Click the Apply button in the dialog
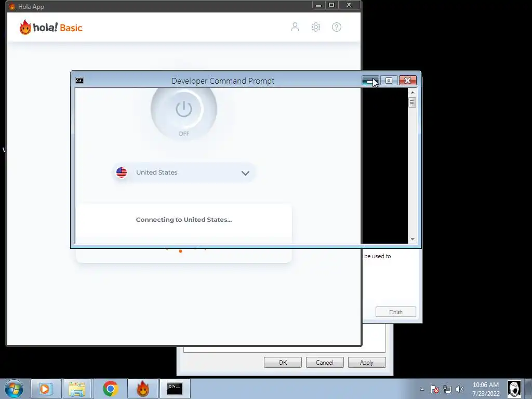 (x=367, y=362)
